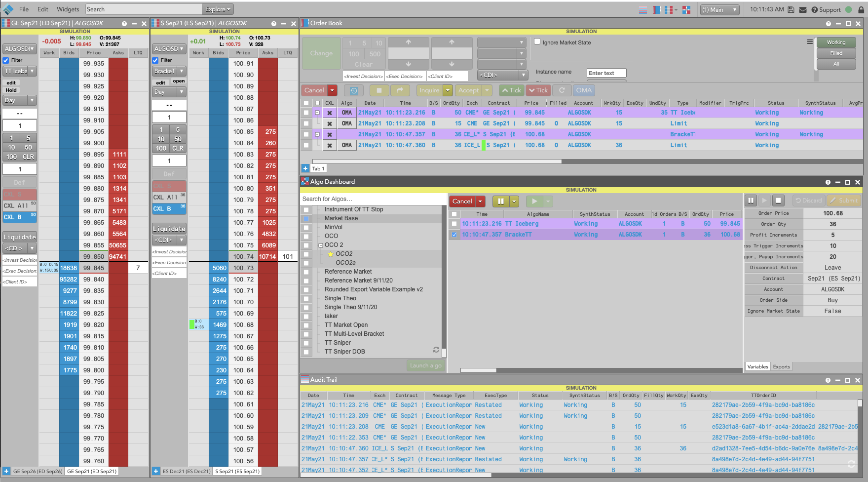Click the refresh icon in the algo list

point(436,350)
